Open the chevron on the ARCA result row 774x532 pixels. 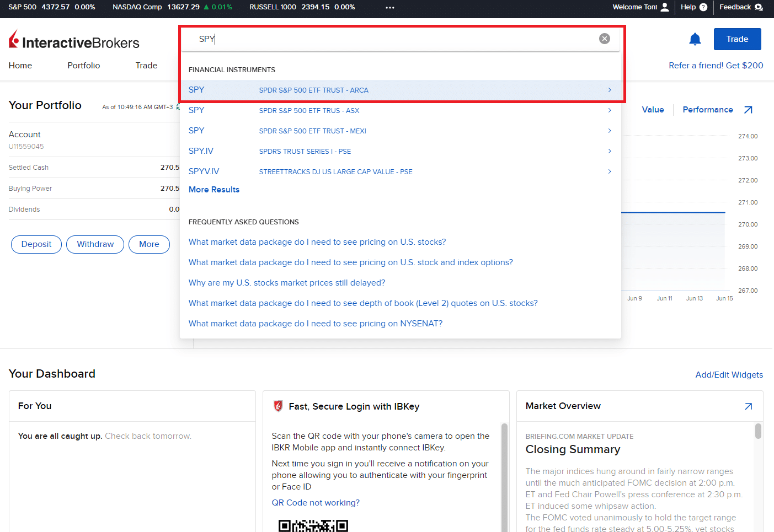click(x=610, y=90)
